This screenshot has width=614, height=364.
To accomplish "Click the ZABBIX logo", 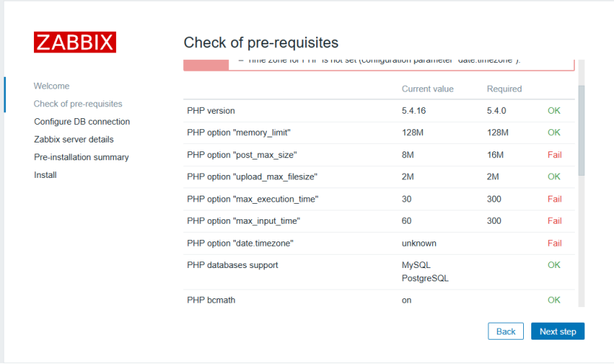I will (x=75, y=42).
